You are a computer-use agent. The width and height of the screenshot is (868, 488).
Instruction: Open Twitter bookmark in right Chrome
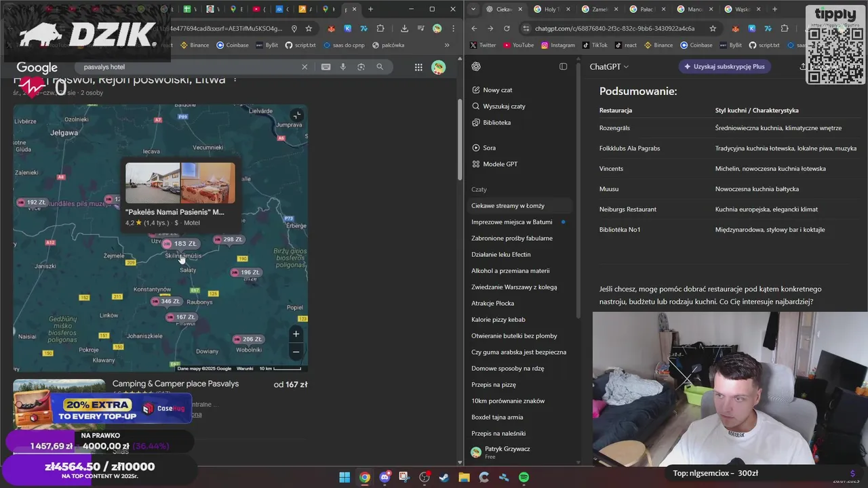[483, 45]
